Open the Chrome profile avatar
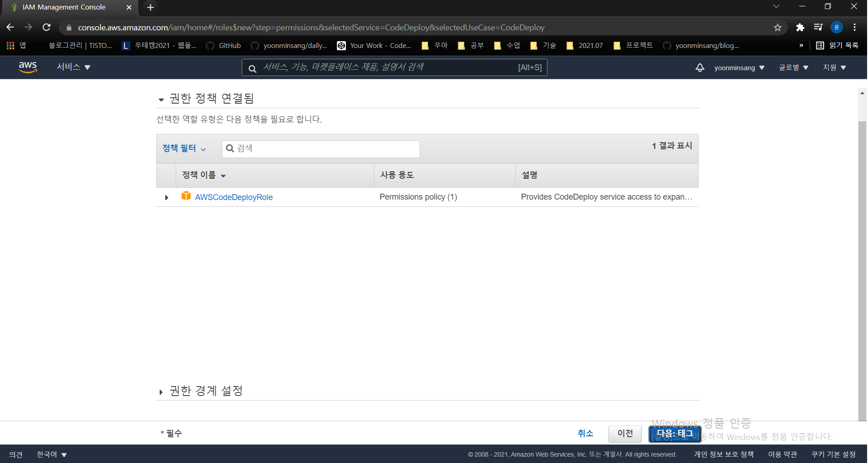This screenshot has height=463, width=868. pos(836,27)
